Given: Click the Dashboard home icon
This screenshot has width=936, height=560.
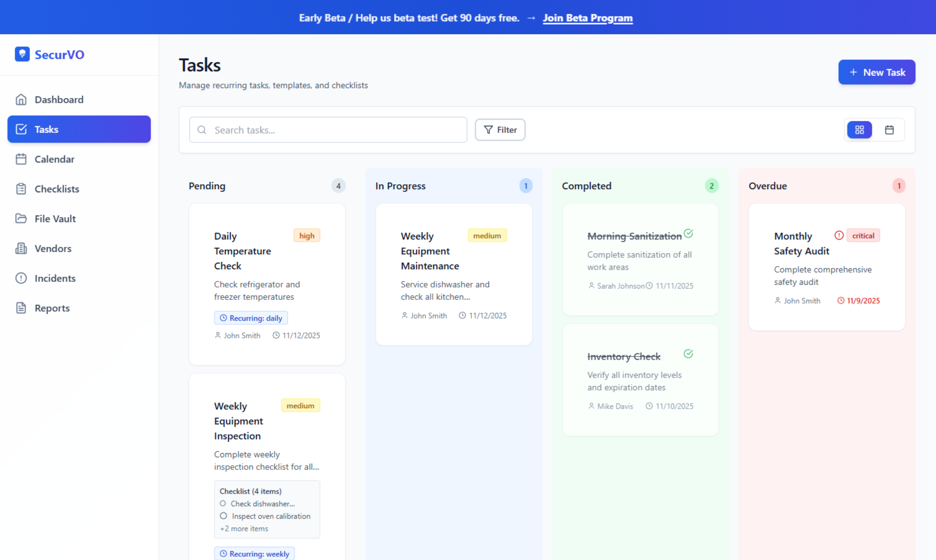Looking at the screenshot, I should tap(21, 99).
